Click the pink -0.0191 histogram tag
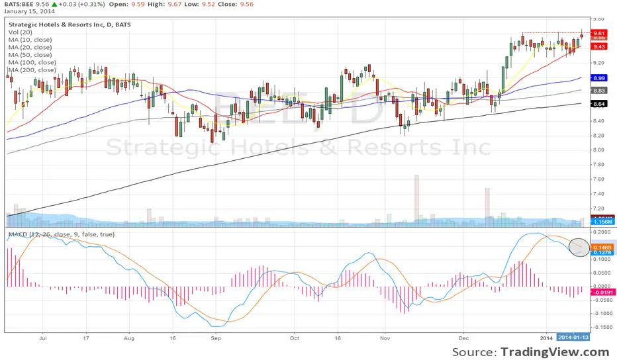The image size is (617, 364). click(x=602, y=293)
